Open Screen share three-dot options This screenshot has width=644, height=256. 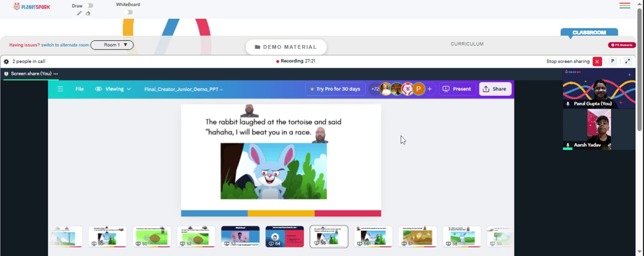[x=55, y=74]
